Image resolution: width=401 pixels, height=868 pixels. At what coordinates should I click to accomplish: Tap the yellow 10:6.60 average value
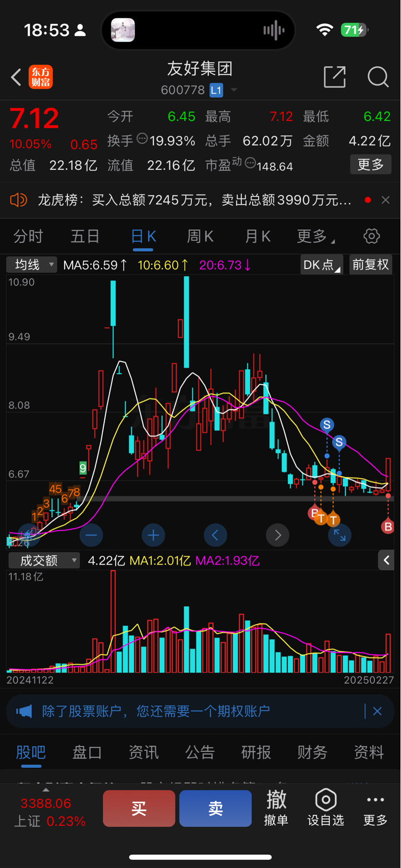click(x=162, y=265)
